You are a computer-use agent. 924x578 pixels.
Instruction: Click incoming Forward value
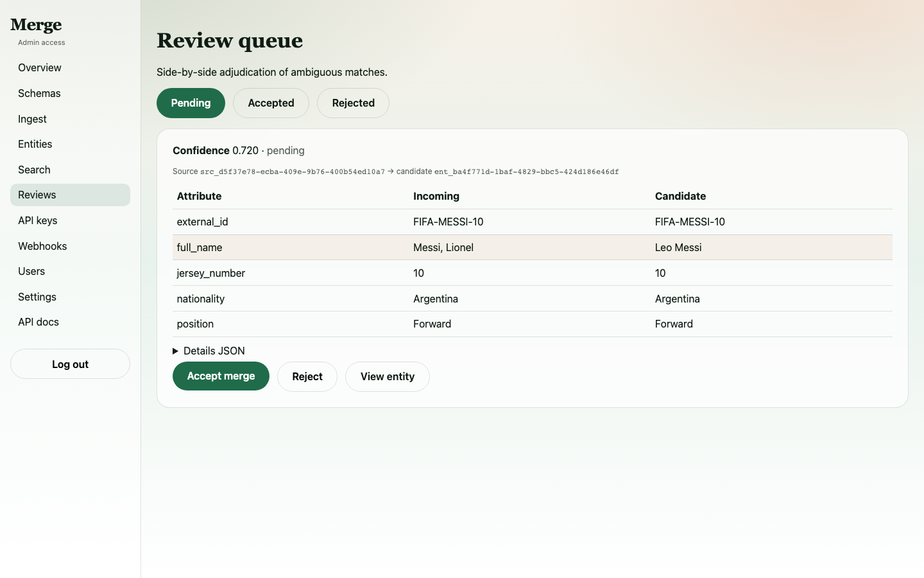[x=432, y=324]
